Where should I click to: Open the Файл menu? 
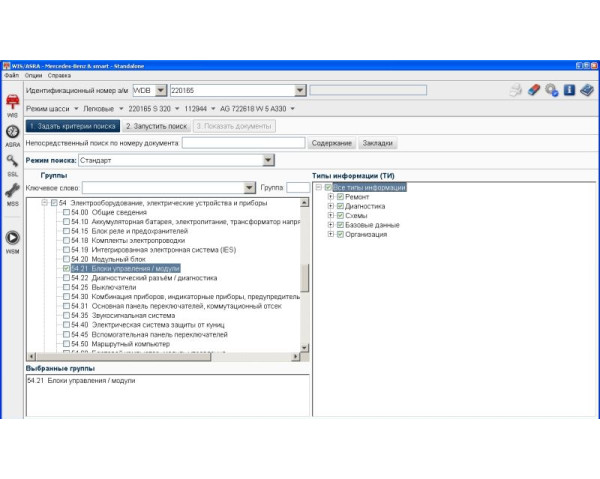point(11,75)
